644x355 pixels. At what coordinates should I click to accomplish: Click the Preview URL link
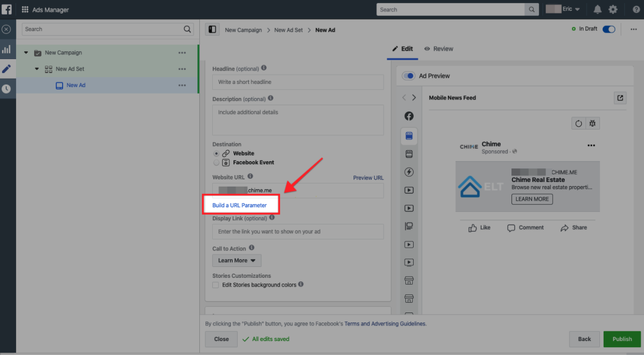tap(369, 178)
